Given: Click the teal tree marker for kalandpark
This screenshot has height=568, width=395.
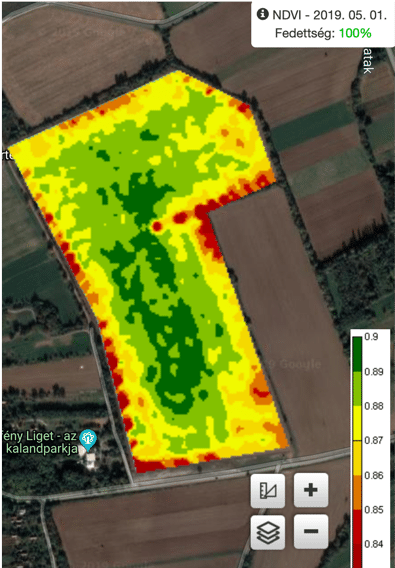Looking at the screenshot, I should click(x=88, y=439).
